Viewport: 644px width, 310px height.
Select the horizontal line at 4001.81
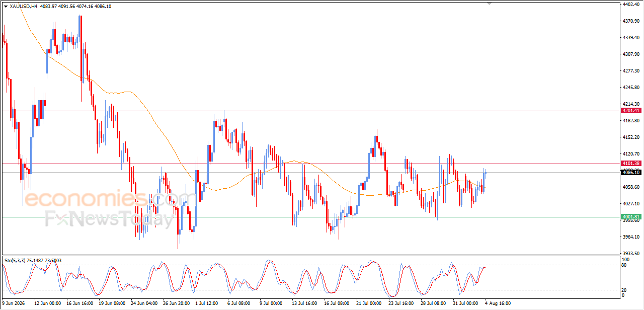click(311, 217)
